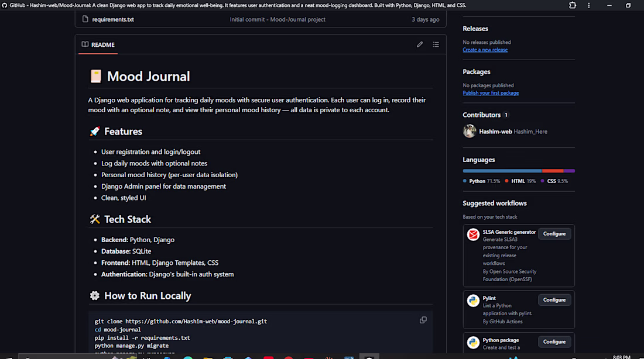Image resolution: width=644 pixels, height=359 pixels.
Task: Open the Initial commit - Mood-Journal project message
Action: click(x=278, y=19)
